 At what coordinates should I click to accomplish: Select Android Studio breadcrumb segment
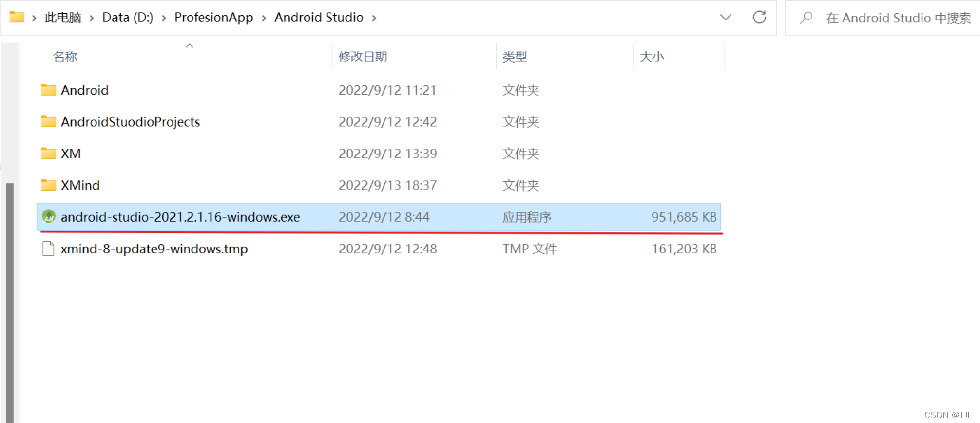click(x=319, y=18)
